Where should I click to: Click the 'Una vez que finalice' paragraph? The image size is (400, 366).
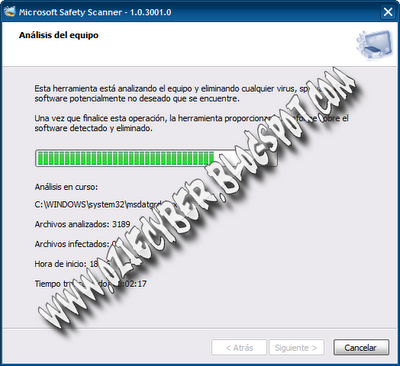click(192, 123)
